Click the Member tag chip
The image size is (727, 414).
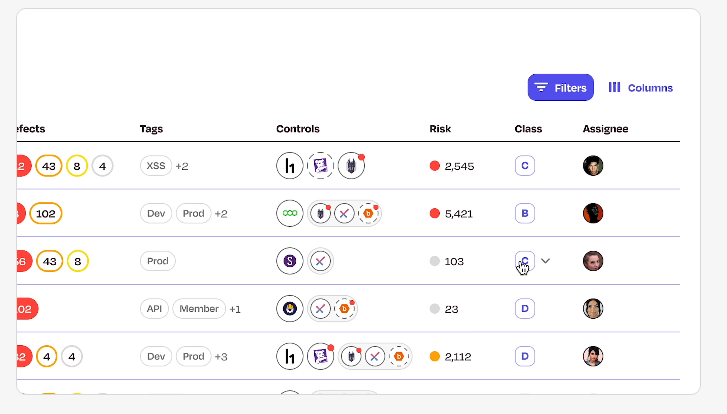199,309
